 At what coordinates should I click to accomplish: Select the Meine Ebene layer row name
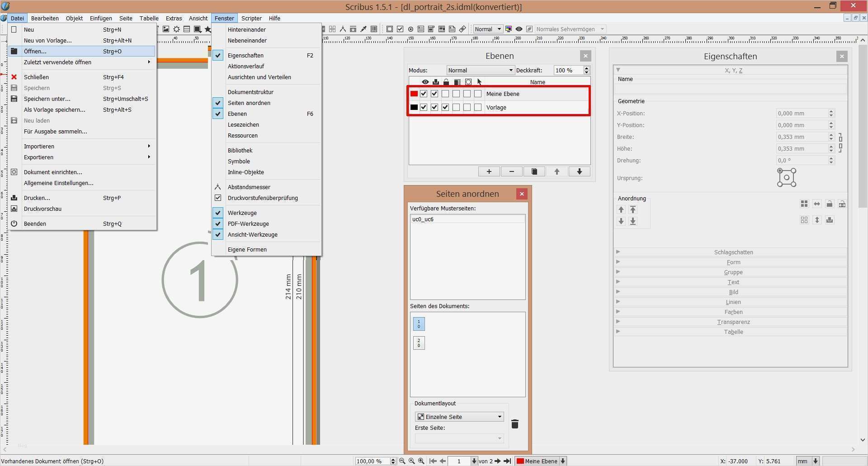503,94
